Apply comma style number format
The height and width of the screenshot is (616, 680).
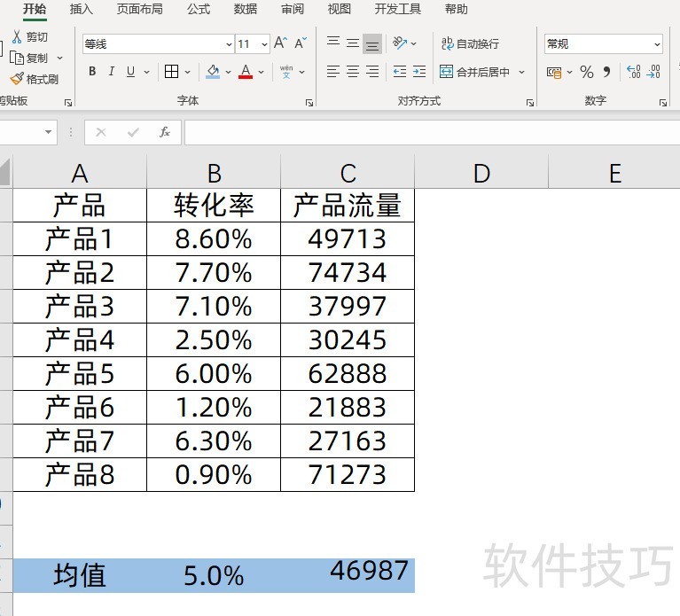tap(606, 72)
